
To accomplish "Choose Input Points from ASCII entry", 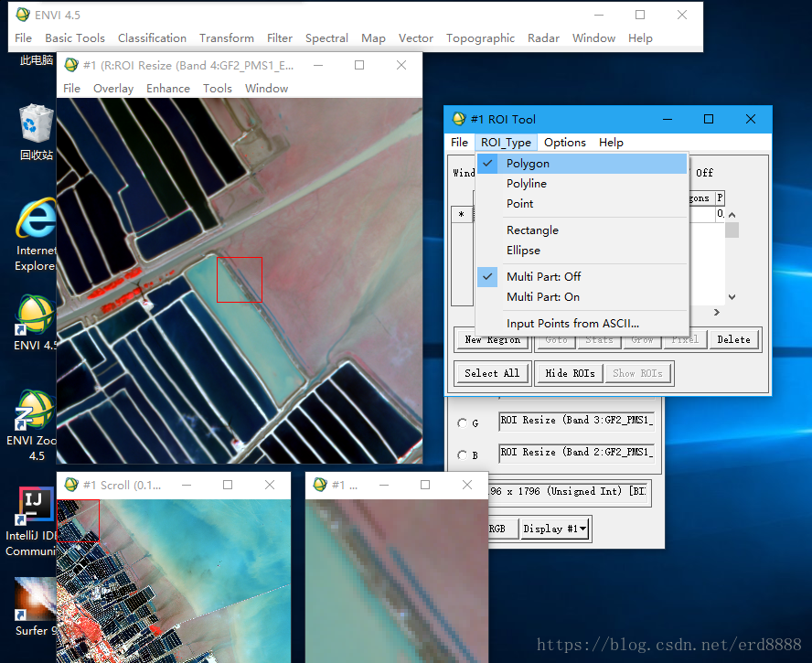I will click(582, 323).
